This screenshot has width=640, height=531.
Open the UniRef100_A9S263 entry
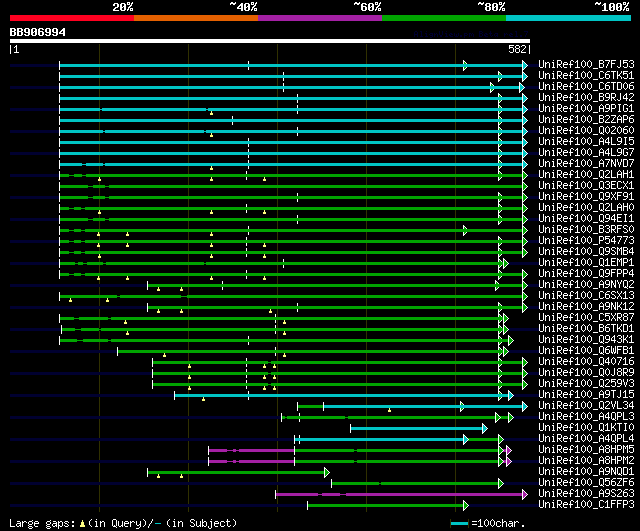pyautogui.click(x=586, y=494)
